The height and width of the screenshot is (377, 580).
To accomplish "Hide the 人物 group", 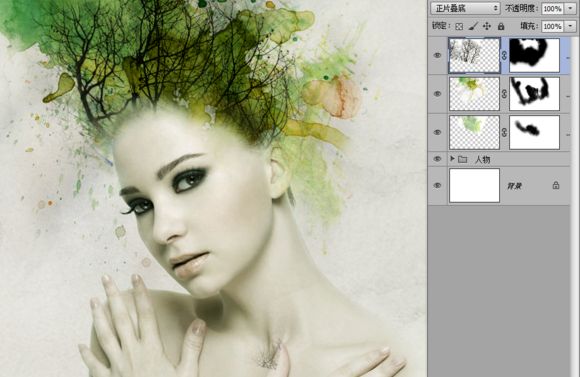I will click(438, 159).
